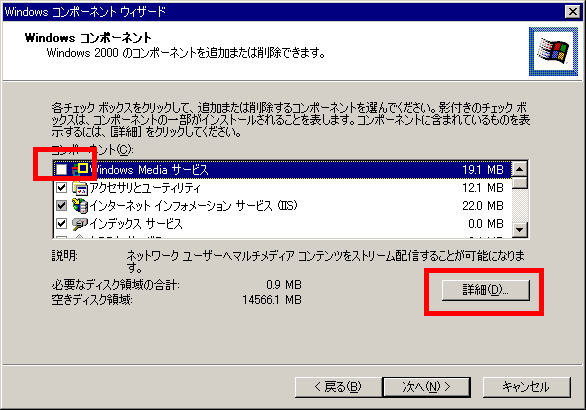The height and width of the screenshot is (410, 586).
Task: Click the Windows flag logo in header
Action: (x=553, y=51)
